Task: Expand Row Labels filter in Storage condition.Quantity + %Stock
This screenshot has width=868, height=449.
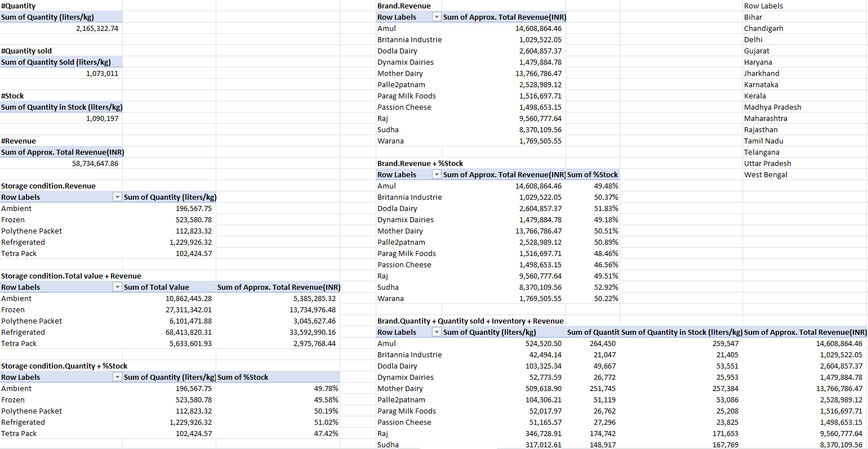Action: (117, 378)
